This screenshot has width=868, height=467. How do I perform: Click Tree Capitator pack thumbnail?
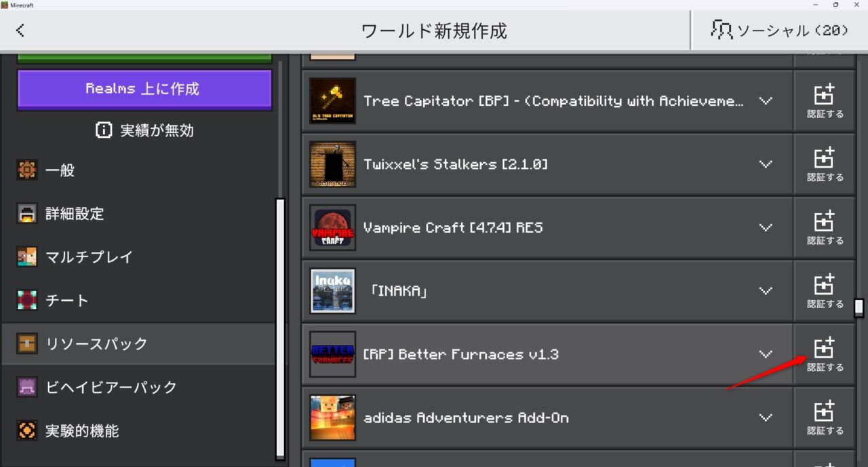click(332, 101)
